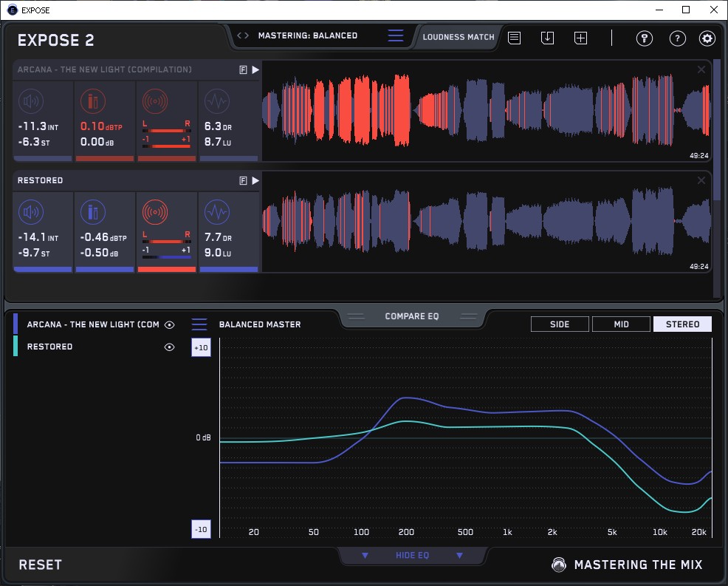Click the Restored track title
The image size is (728, 586).
[40, 180]
